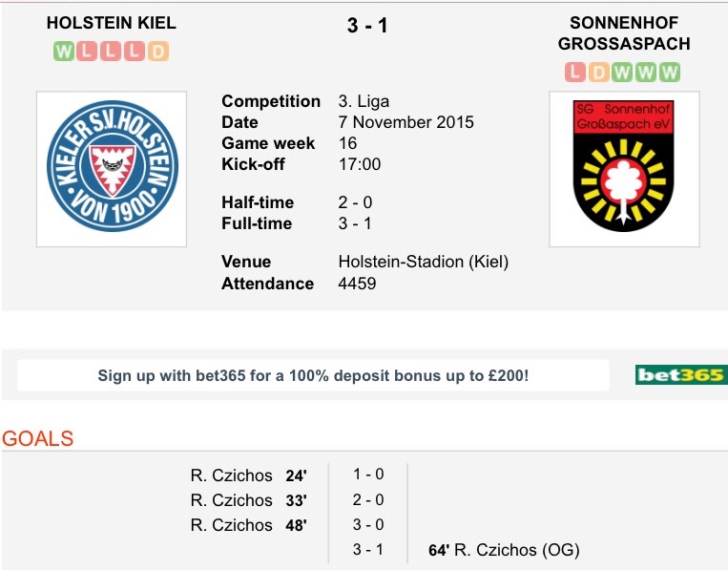
Task: Click Holstein Kiel's green W form badge
Action: (64, 52)
